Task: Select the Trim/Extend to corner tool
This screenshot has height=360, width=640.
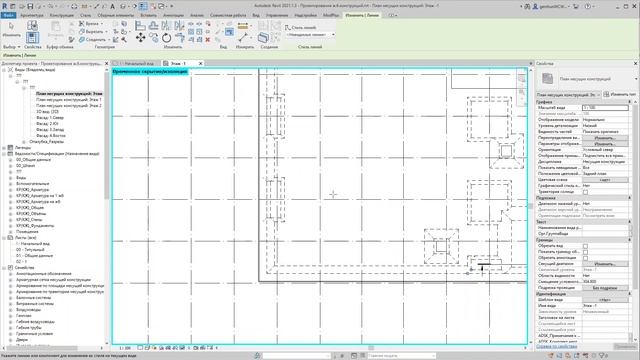Action: (180, 38)
